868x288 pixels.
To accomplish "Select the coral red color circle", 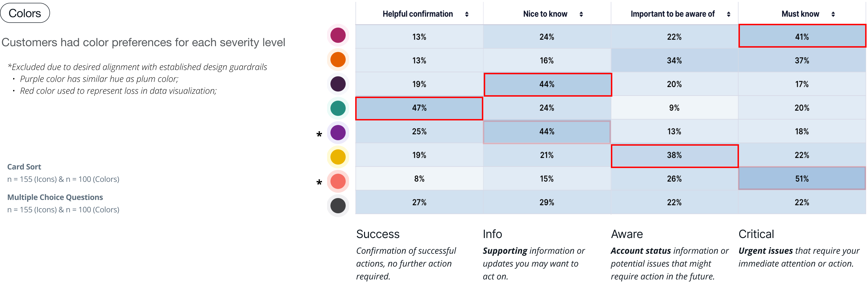I will [x=338, y=181].
